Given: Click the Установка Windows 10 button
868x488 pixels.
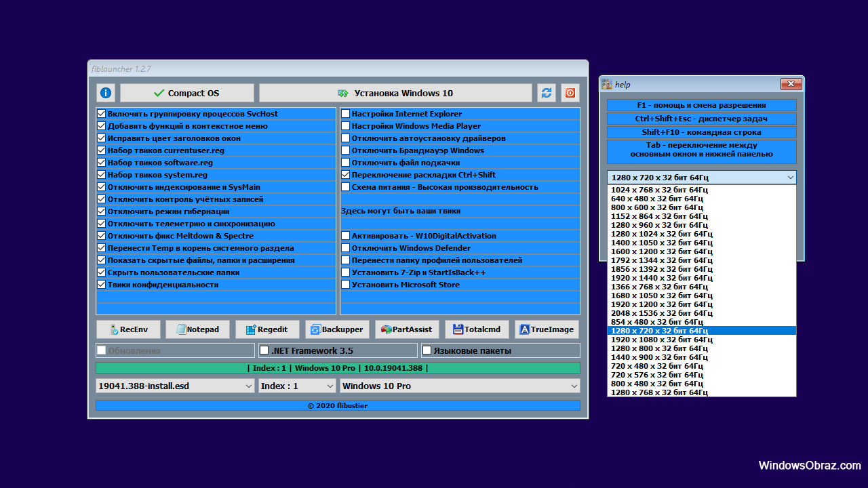Looking at the screenshot, I should tap(395, 93).
